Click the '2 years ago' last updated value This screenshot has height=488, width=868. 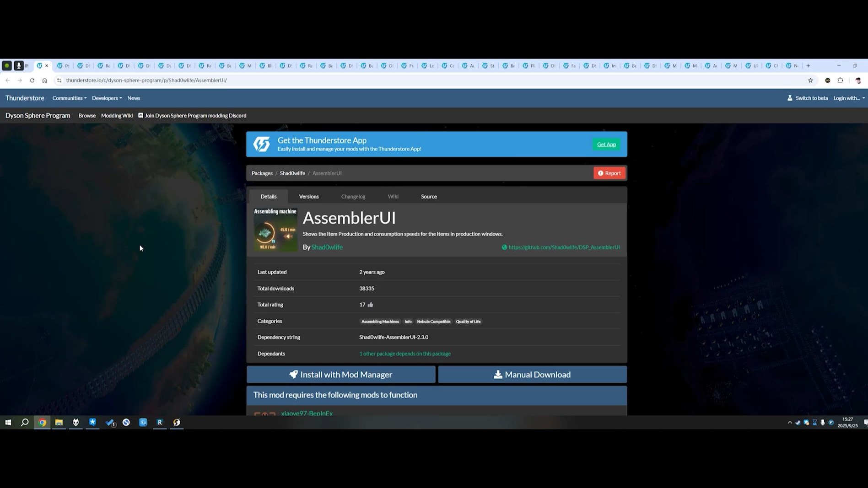(372, 272)
